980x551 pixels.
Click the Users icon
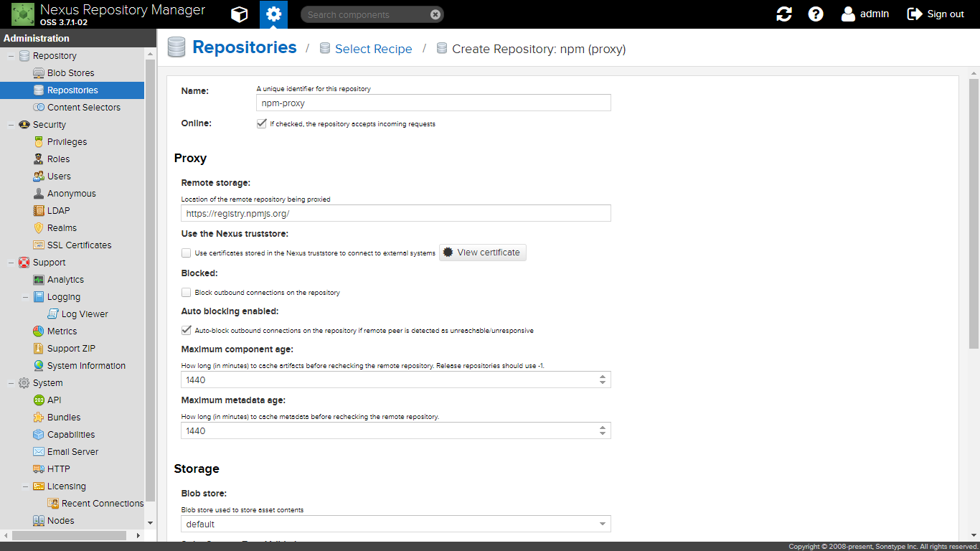39,176
